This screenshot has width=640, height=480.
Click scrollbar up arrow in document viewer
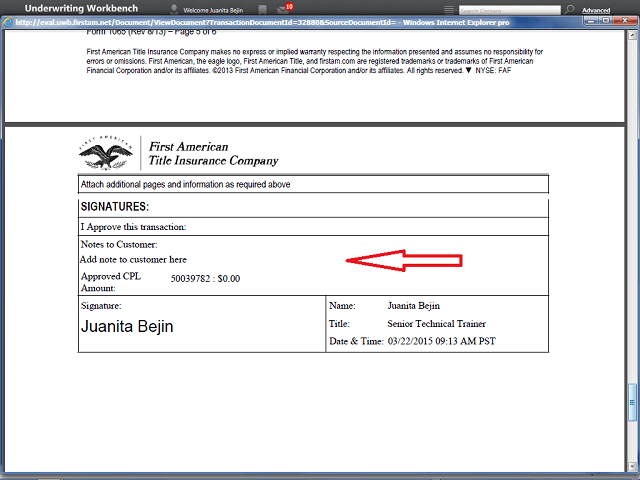click(632, 36)
